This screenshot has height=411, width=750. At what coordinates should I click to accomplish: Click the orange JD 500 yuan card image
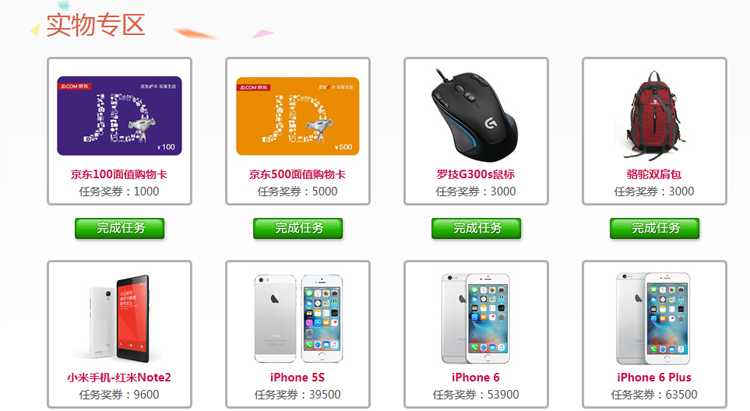click(x=298, y=116)
